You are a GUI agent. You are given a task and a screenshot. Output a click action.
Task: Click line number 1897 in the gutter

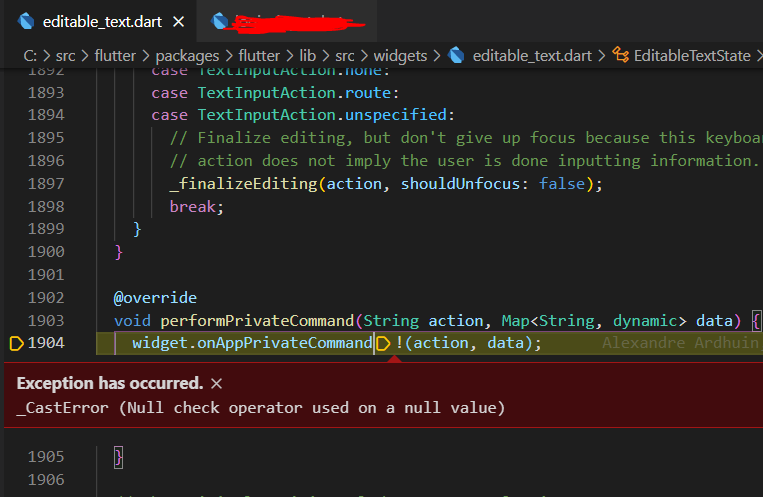46,184
